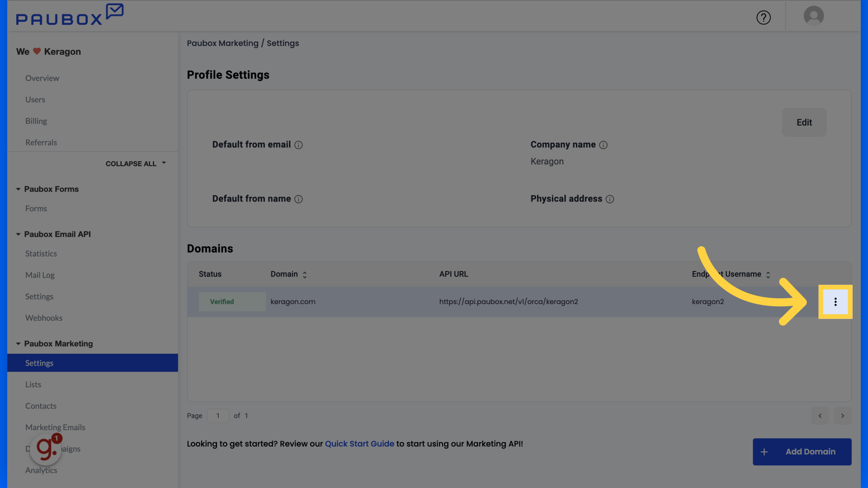868x488 pixels.
Task: Click the keragon.com domain cell
Action: tap(293, 302)
